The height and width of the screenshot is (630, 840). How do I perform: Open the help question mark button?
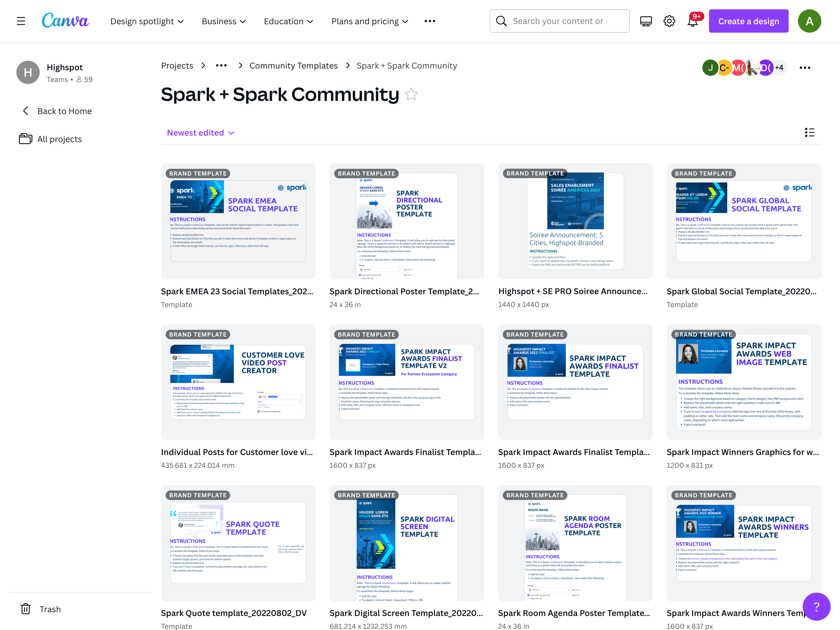pyautogui.click(x=817, y=607)
